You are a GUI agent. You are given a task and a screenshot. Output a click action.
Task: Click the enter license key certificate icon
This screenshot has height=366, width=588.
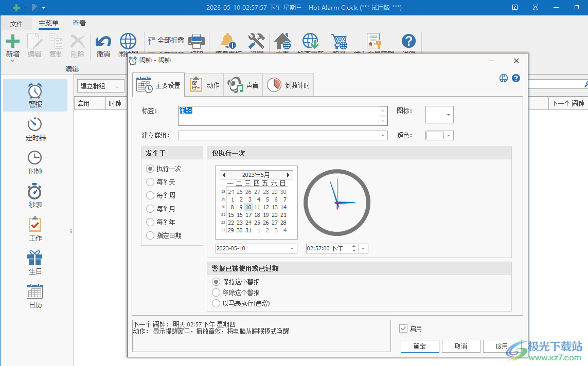tap(374, 41)
